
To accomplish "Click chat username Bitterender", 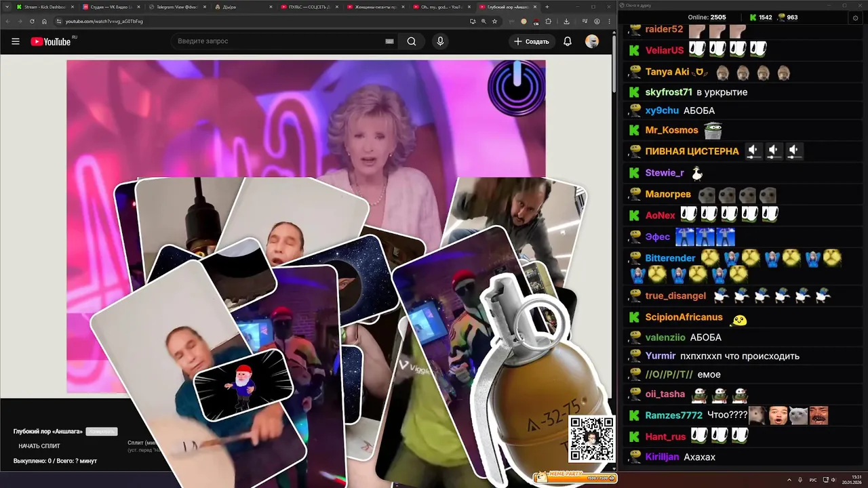I will coord(670,258).
